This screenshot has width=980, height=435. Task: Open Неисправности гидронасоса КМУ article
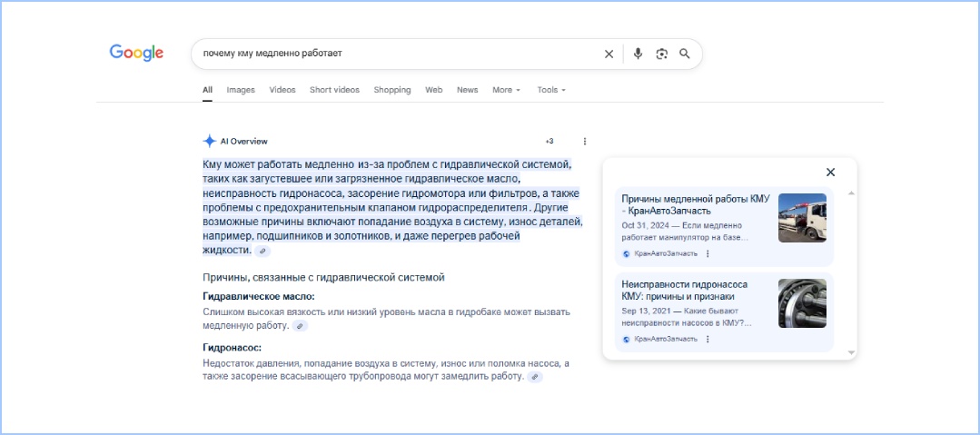[x=685, y=290]
